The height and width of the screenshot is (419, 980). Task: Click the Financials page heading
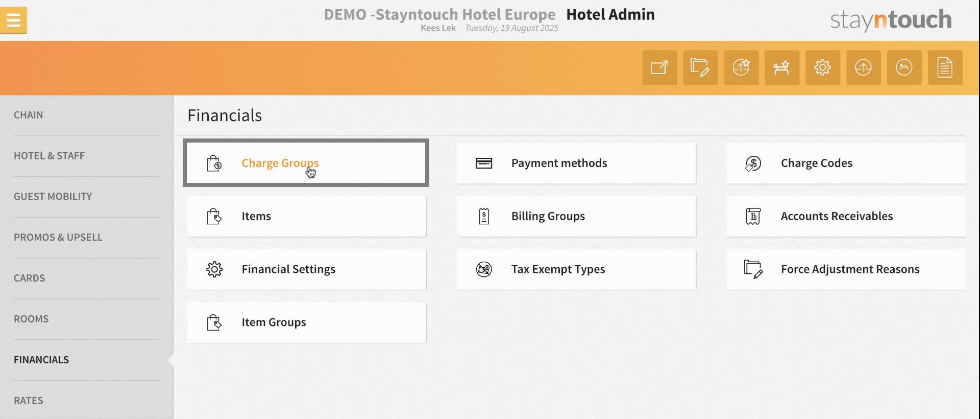pos(225,115)
